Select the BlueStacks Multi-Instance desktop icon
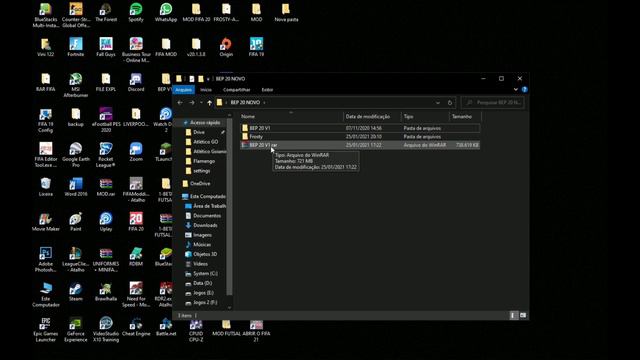 pos(46,15)
